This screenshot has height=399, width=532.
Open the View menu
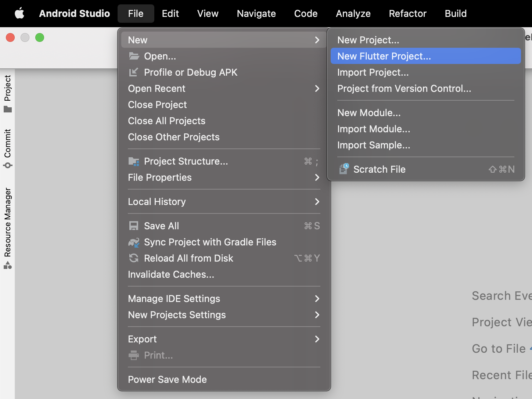[x=208, y=14]
